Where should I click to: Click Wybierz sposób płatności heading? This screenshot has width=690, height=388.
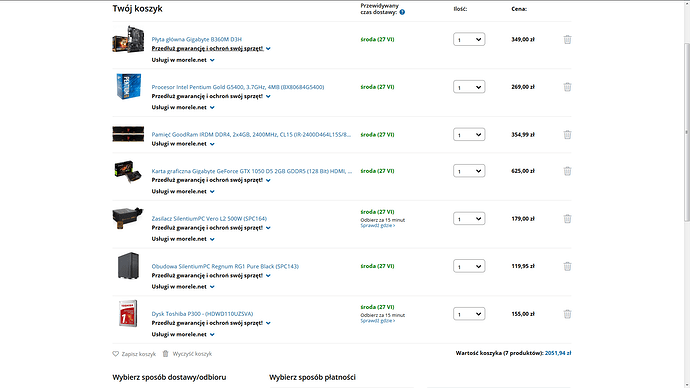point(312,377)
